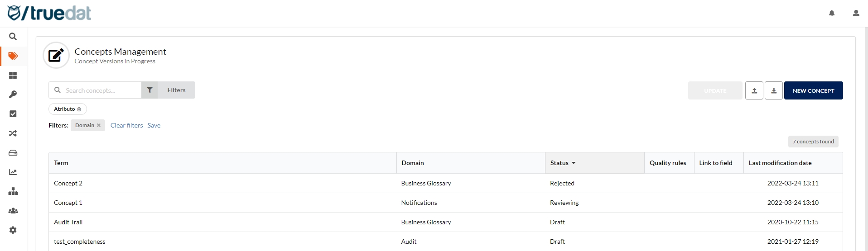Open the user profile menu
868x251 pixels.
856,13
